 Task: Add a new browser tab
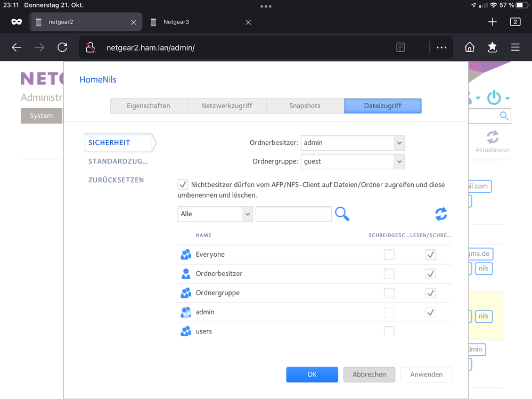tap(492, 22)
